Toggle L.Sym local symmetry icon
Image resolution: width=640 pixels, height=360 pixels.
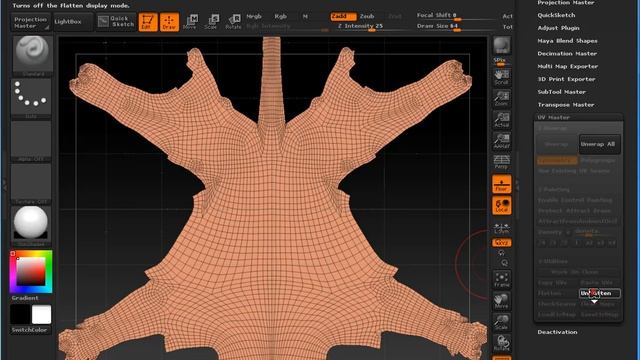point(502,228)
